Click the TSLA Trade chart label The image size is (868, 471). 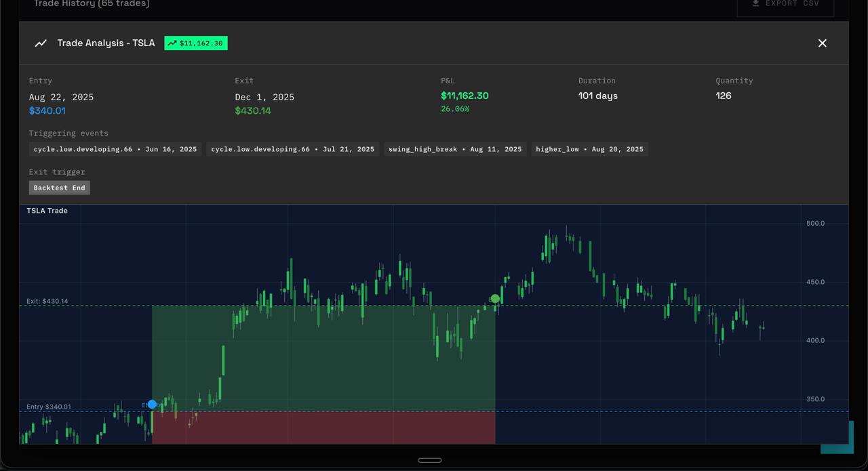pyautogui.click(x=47, y=211)
